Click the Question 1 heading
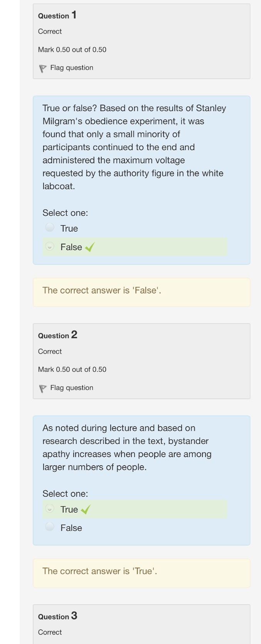This screenshot has width=261, height=644. pyautogui.click(x=57, y=15)
